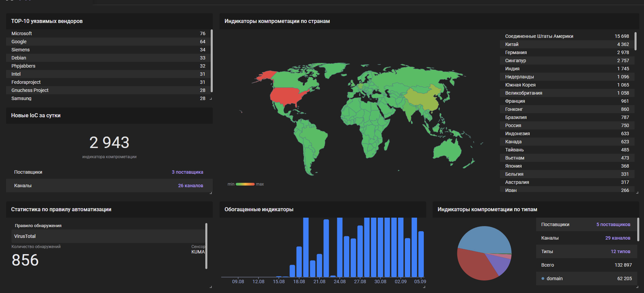Click the 856 detections count

[x=25, y=260]
